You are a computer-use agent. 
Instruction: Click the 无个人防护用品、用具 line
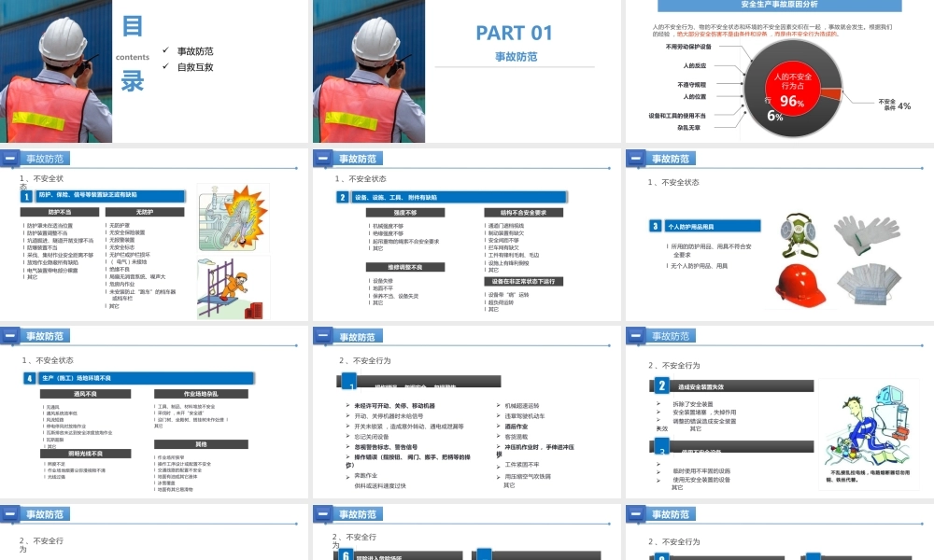point(699,266)
